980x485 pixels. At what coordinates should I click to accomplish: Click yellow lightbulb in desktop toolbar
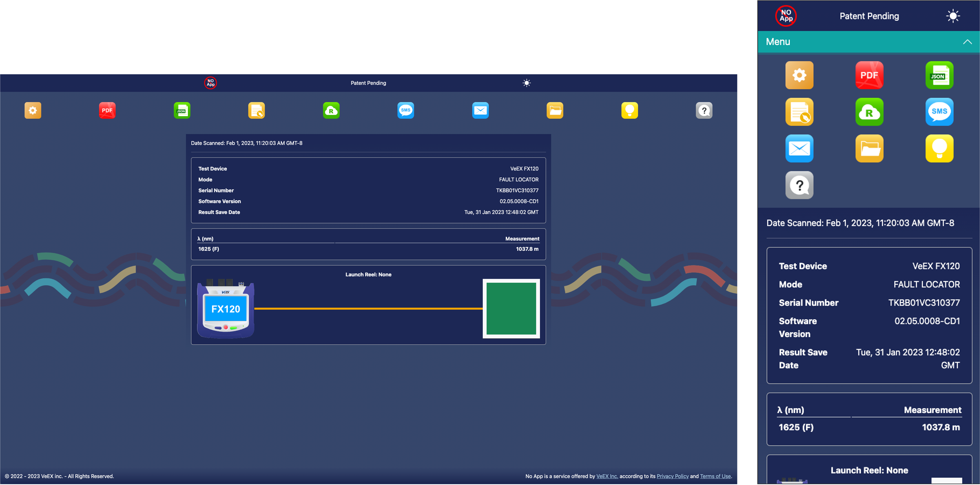(x=630, y=110)
